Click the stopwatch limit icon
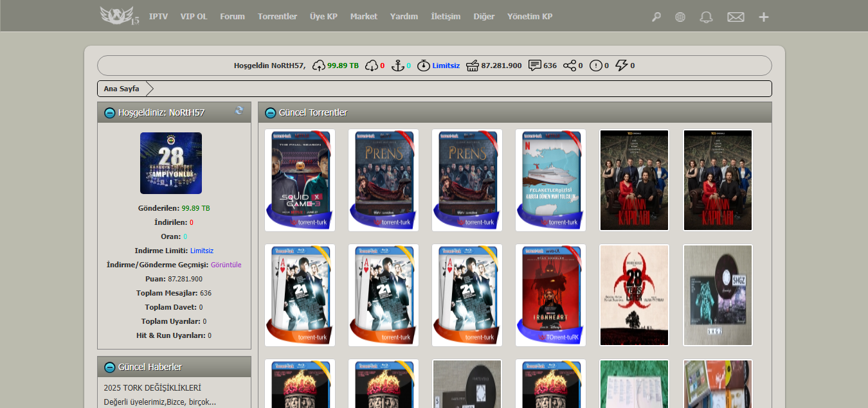This screenshot has height=408, width=868. [x=424, y=66]
